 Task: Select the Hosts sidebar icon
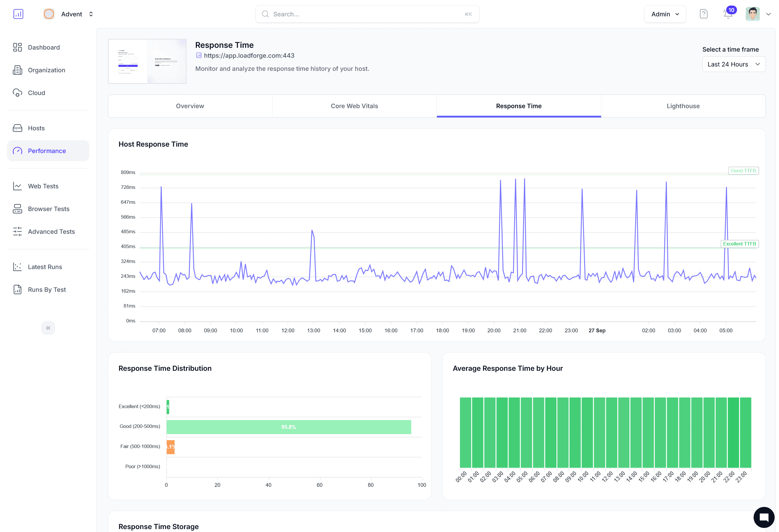18,128
